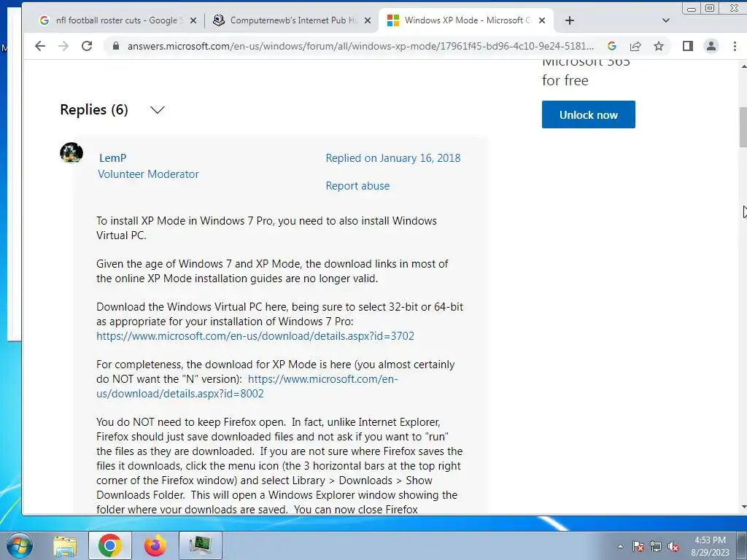Click the scrollbar down arrow

[x=743, y=508]
